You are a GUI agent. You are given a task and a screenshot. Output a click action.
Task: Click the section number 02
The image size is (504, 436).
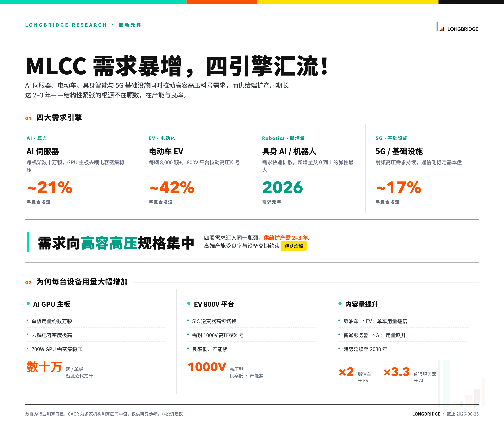coord(28,283)
